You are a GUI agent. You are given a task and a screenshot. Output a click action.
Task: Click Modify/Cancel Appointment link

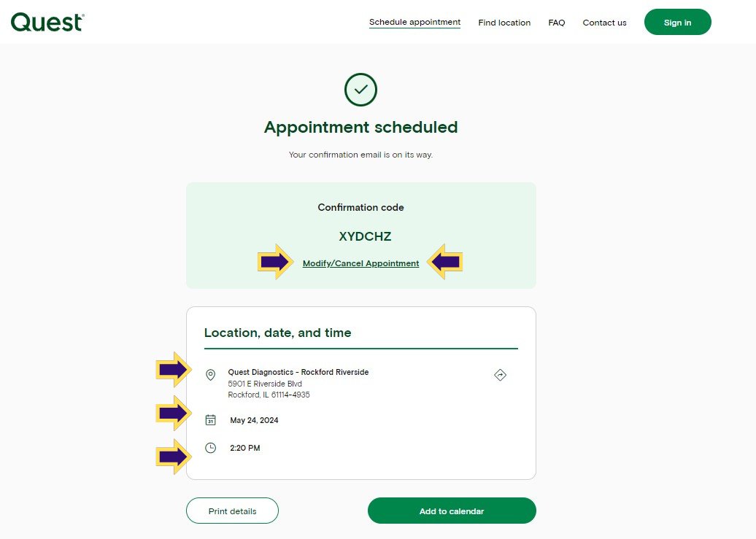[x=360, y=263]
